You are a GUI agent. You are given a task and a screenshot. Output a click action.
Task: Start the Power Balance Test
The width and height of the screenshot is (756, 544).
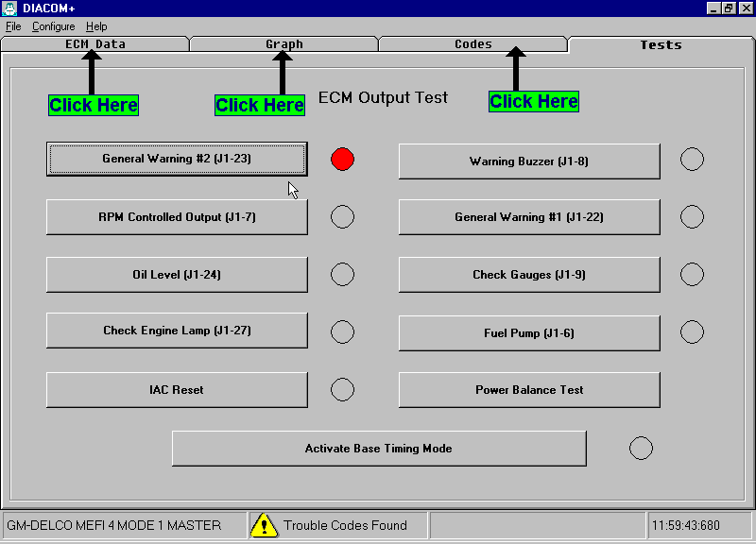529,390
